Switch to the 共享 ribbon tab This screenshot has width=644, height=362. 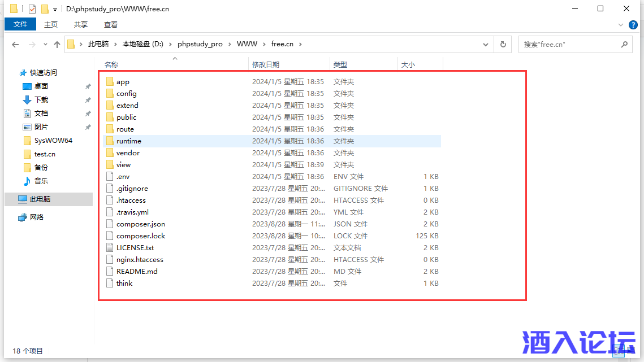tap(81, 24)
